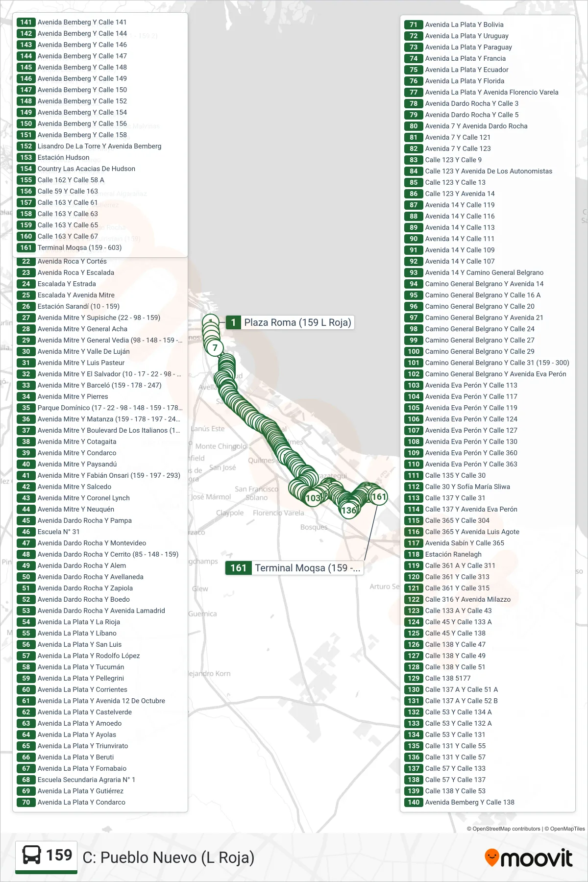The image size is (588, 882).
Task: Select map marker 136 on the route
Action: [x=348, y=510]
